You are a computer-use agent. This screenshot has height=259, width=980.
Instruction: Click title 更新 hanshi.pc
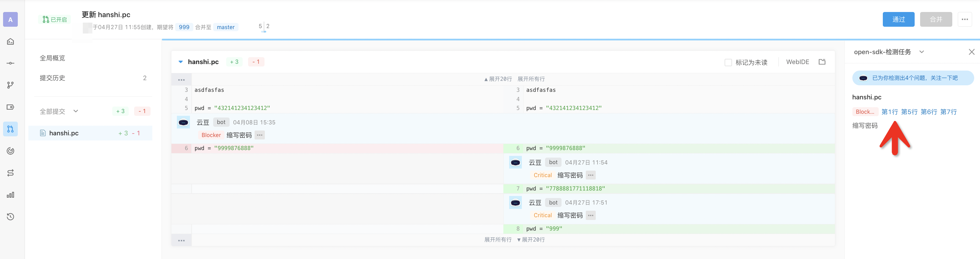tap(106, 14)
